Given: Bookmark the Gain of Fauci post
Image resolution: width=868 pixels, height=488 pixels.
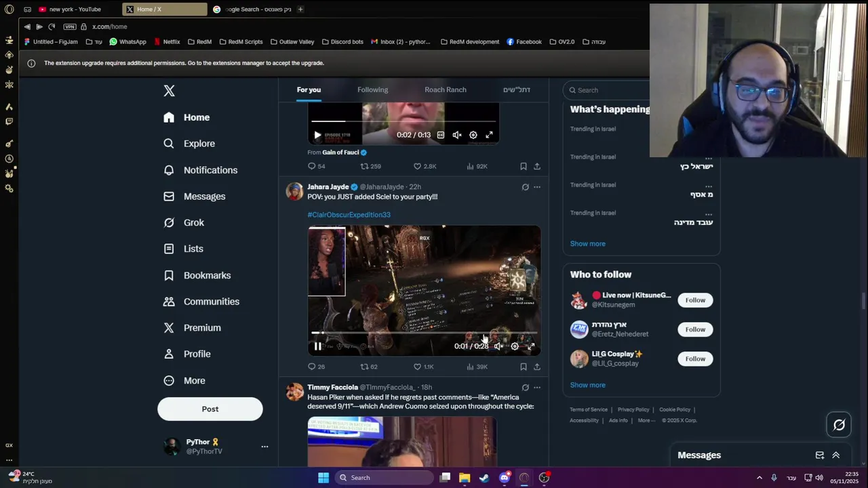Looking at the screenshot, I should pos(524,166).
